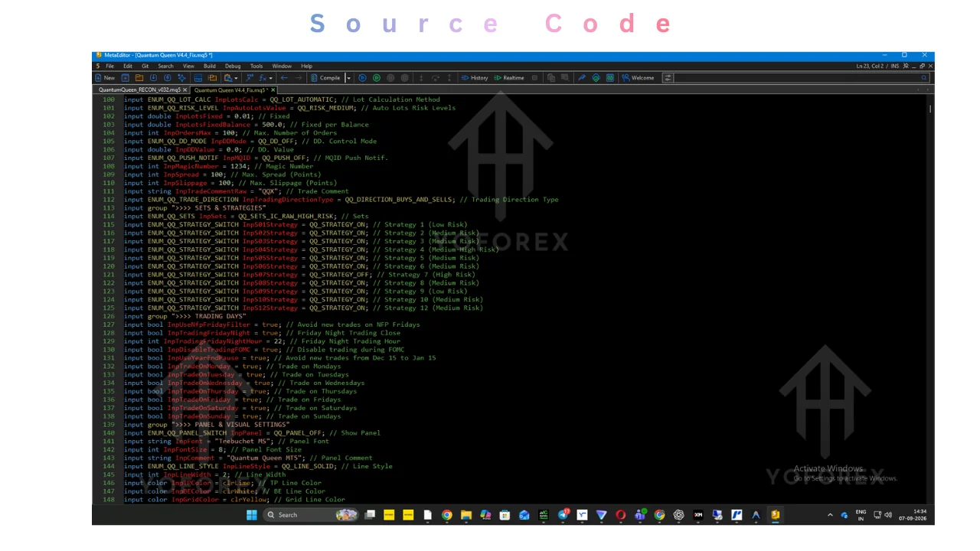The width and height of the screenshot is (980, 551).
Task: Expand the clipboard icon's dropdown arrow
Action: pos(236,77)
